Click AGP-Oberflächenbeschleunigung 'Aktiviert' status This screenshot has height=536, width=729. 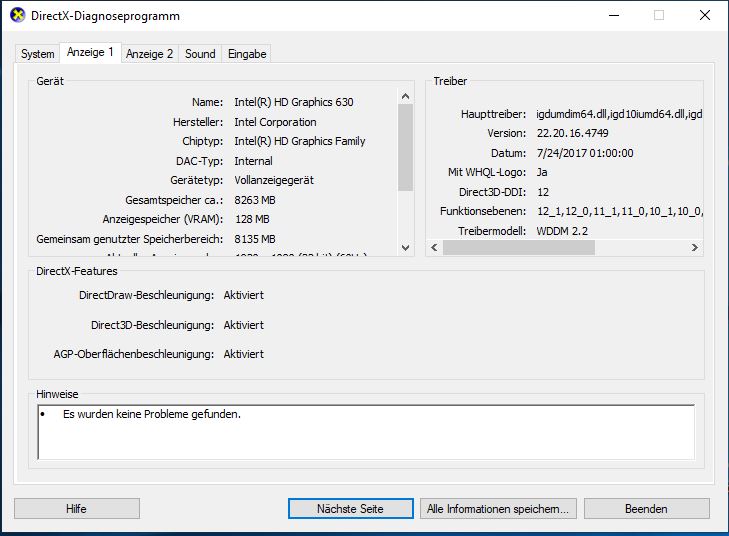[244, 354]
